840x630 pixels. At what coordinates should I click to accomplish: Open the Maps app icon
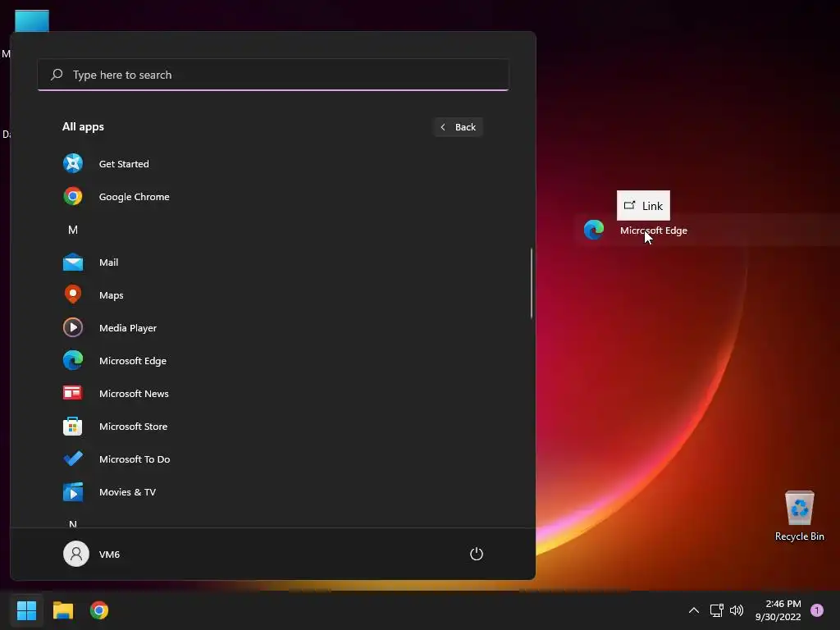pos(73,294)
